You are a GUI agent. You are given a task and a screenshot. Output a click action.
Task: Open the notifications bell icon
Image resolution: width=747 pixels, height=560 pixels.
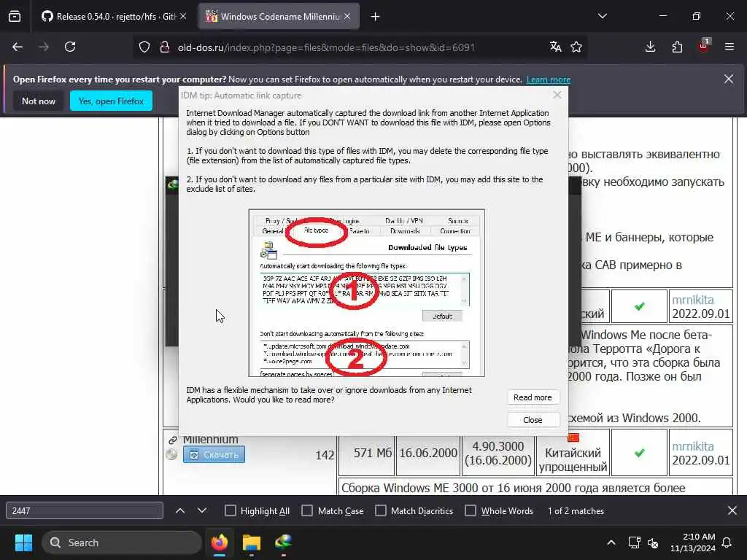point(727,542)
